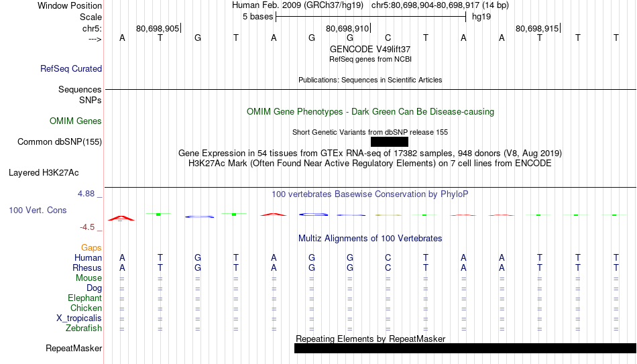Open the 100 Vert. Cons track label

38,210
